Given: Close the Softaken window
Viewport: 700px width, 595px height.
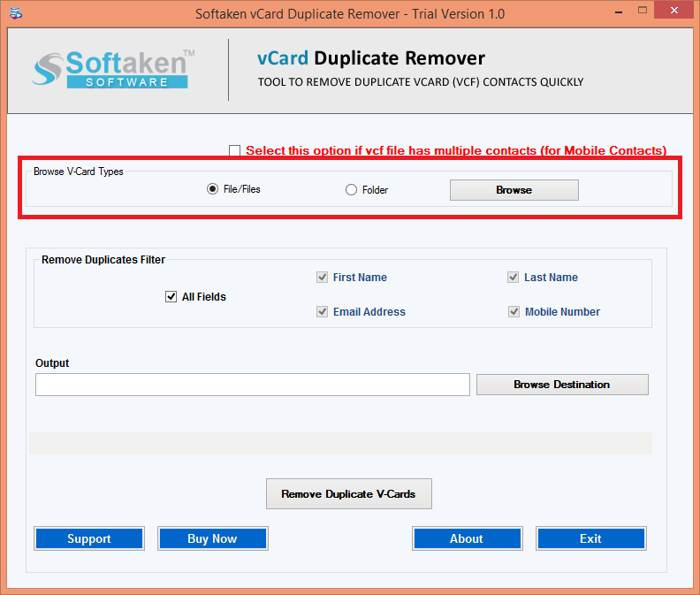Looking at the screenshot, I should coord(674,10).
